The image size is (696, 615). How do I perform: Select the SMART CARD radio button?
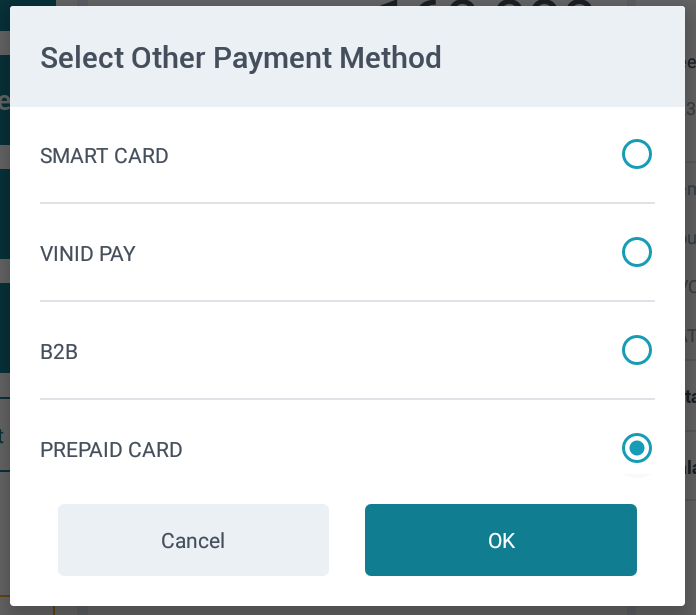click(636, 155)
